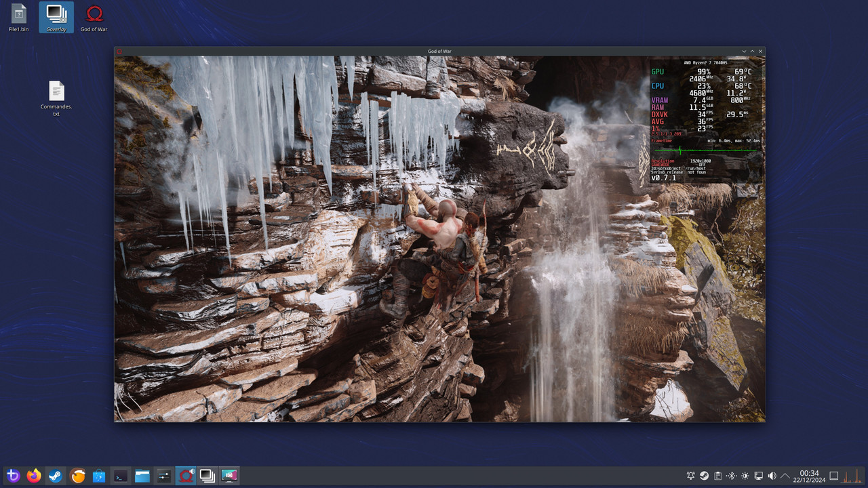Viewport: 868px width, 488px height.
Task: Open the clipboard tray icon
Action: [x=718, y=476]
